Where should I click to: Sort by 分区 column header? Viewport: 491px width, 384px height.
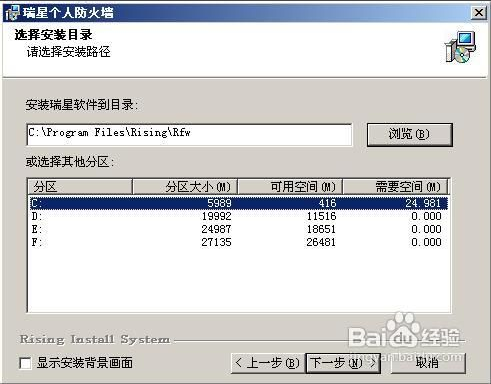[80, 187]
